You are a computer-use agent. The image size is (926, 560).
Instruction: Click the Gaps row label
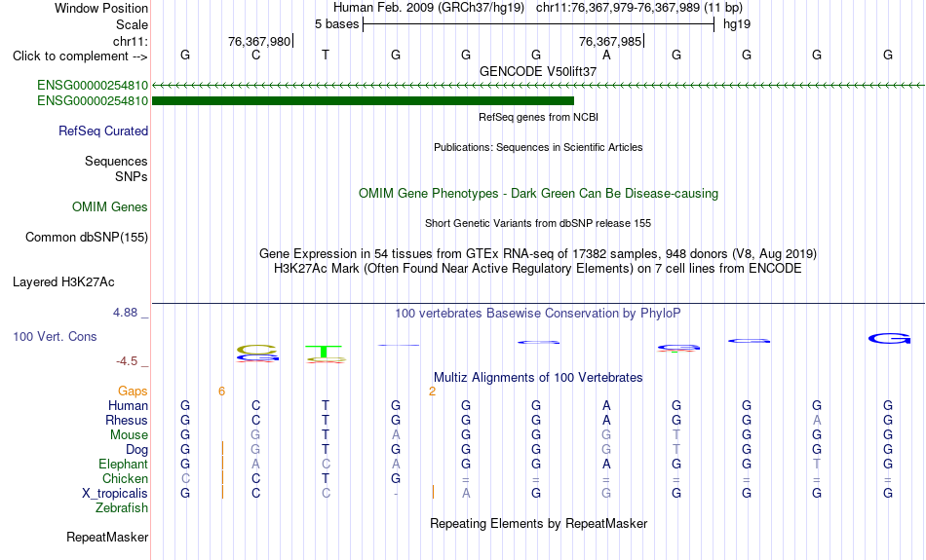(x=133, y=392)
